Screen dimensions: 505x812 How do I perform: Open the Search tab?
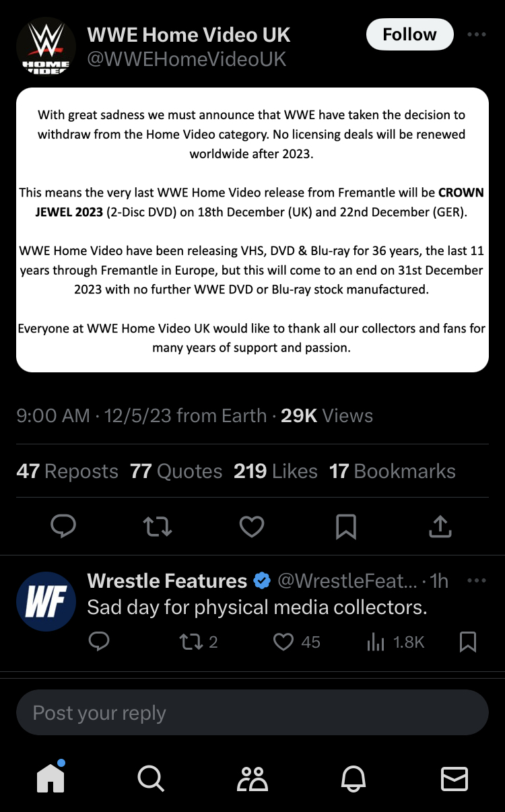151,778
